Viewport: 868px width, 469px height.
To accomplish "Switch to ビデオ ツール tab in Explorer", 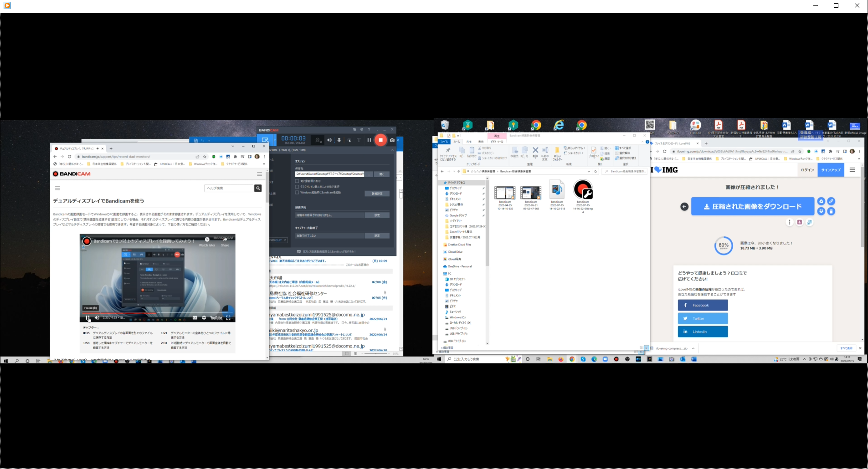I will pos(497,142).
